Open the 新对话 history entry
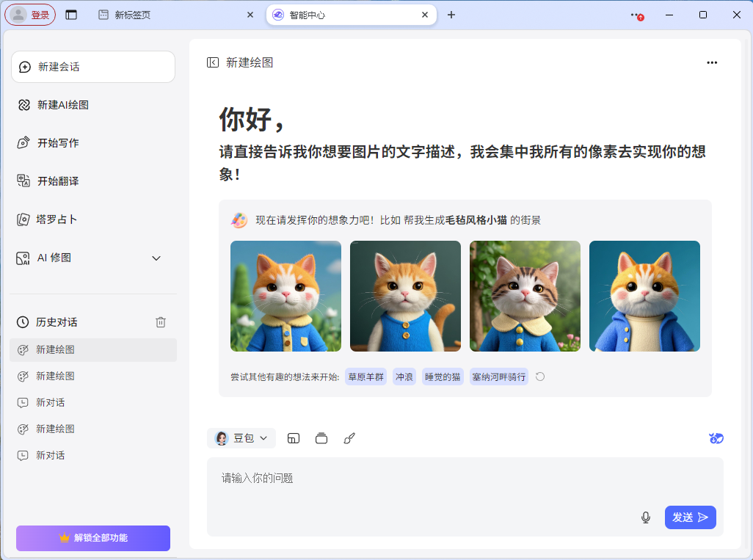 (51, 402)
